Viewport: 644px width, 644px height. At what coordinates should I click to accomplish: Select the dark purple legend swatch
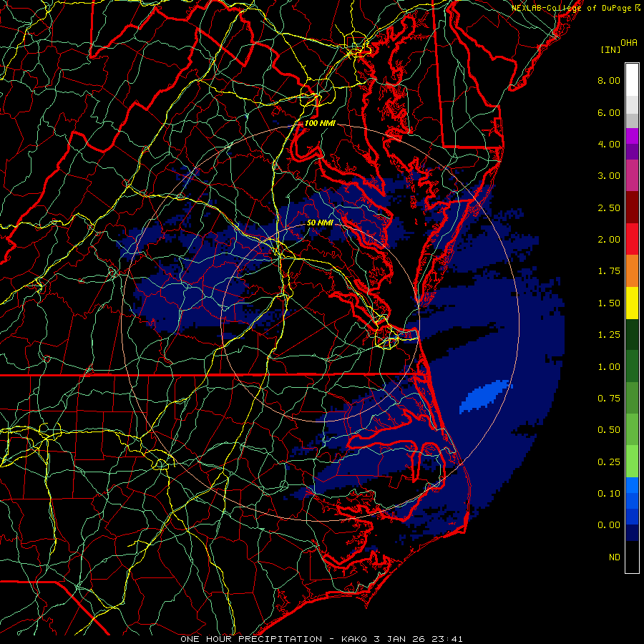click(x=632, y=152)
